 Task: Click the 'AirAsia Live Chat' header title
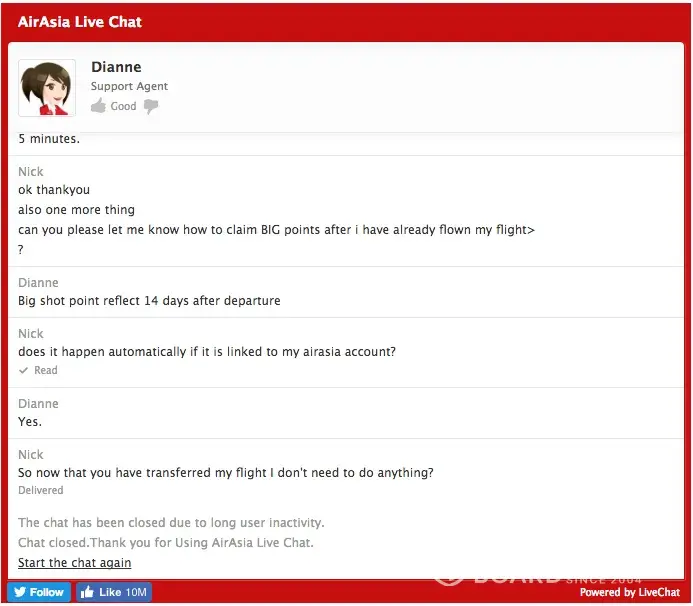click(x=80, y=22)
